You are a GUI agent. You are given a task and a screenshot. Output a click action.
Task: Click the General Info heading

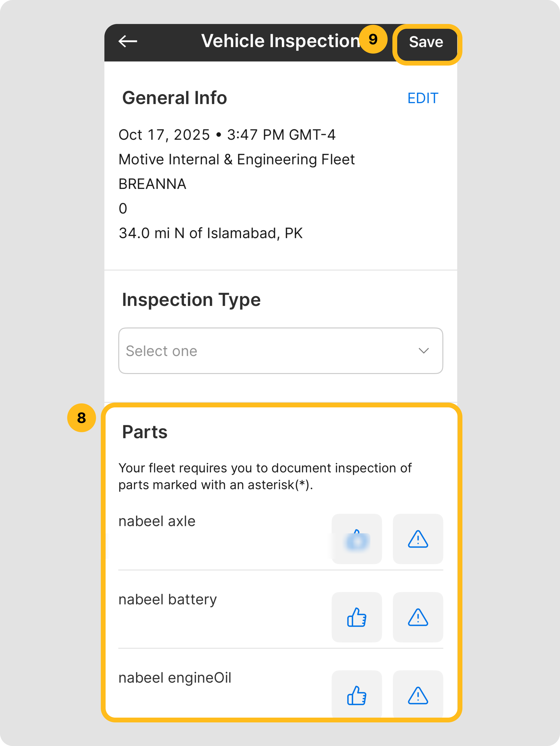pos(174,98)
